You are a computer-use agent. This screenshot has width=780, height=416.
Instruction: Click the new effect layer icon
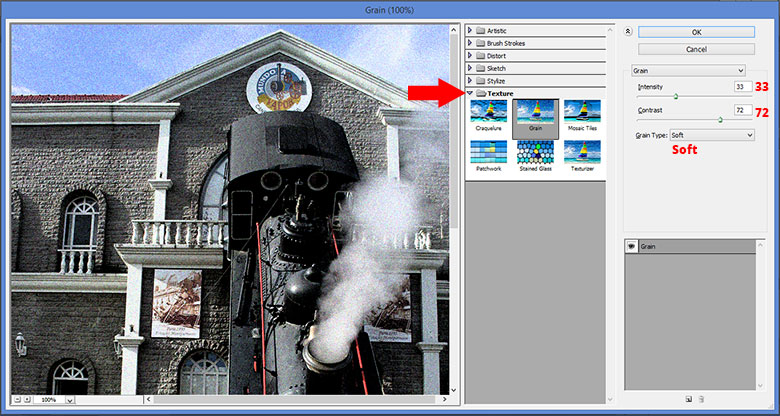pos(688,399)
